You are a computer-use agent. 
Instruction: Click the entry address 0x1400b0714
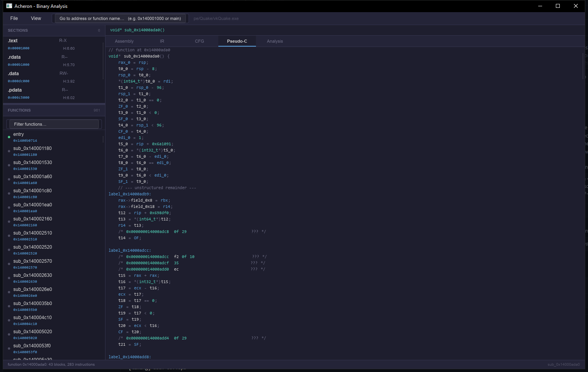point(25,141)
